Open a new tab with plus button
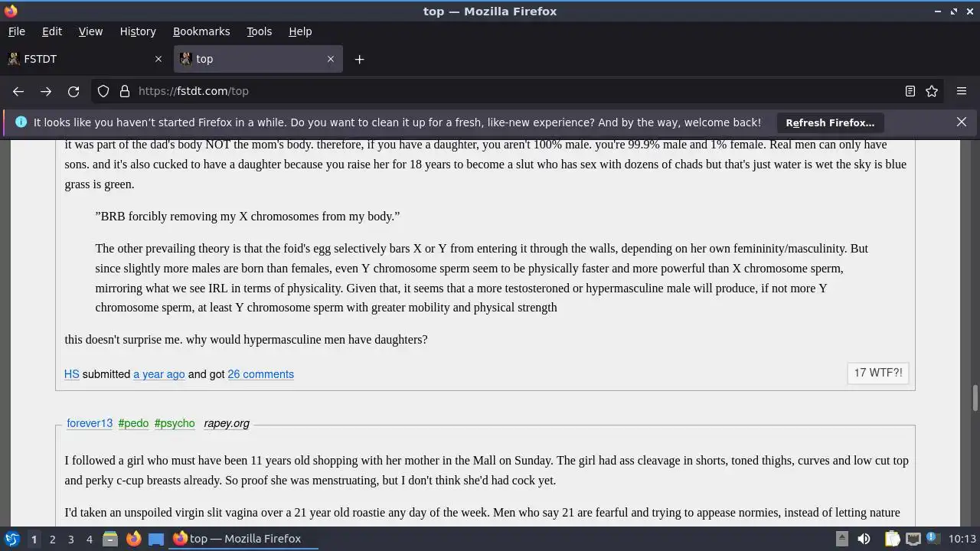Screen dimensions: 980x551 click(x=359, y=59)
